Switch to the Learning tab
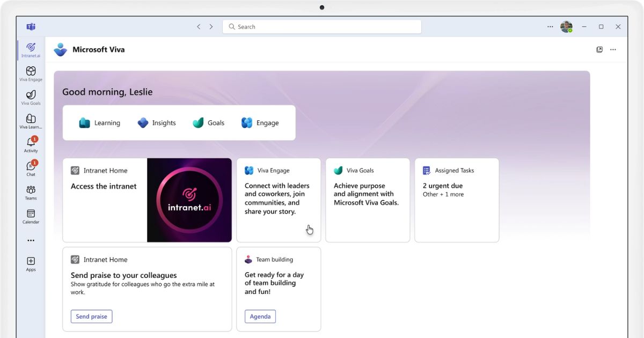Screen dimensions: 644x338 tap(100, 123)
